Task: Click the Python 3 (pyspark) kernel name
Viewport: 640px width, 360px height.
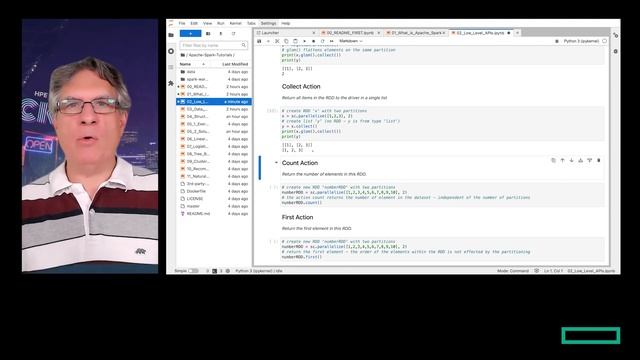Action: coord(581,41)
